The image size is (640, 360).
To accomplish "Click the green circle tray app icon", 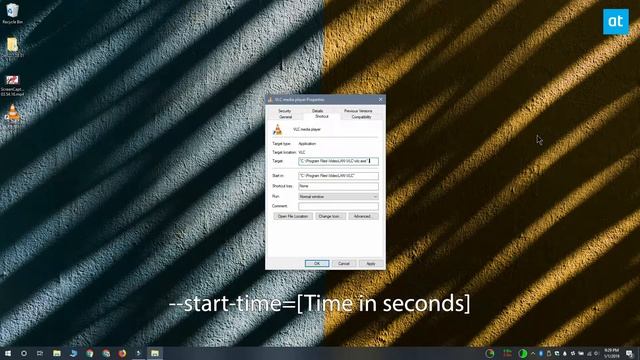I will click(x=522, y=353).
